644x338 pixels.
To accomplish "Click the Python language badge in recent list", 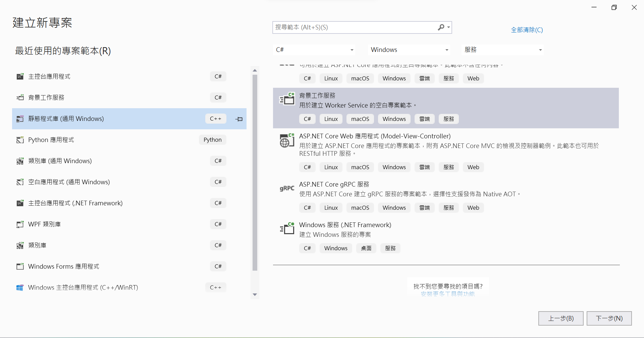I will 213,140.
